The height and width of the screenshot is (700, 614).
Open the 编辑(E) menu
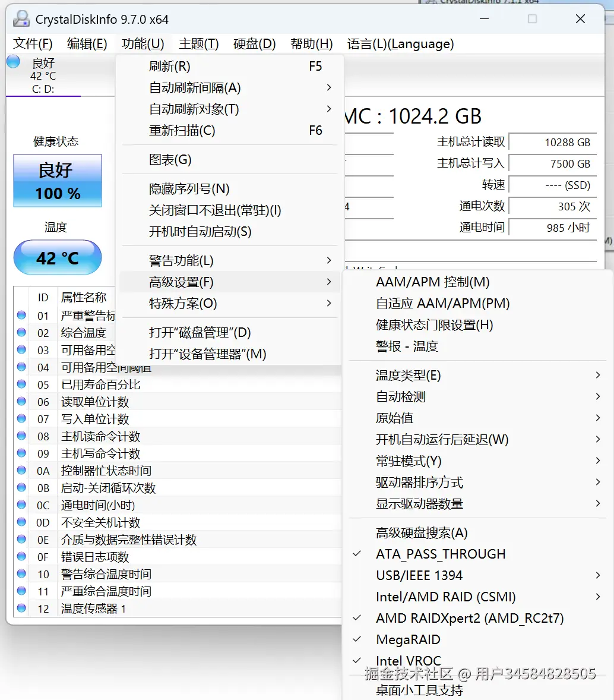[x=87, y=44]
